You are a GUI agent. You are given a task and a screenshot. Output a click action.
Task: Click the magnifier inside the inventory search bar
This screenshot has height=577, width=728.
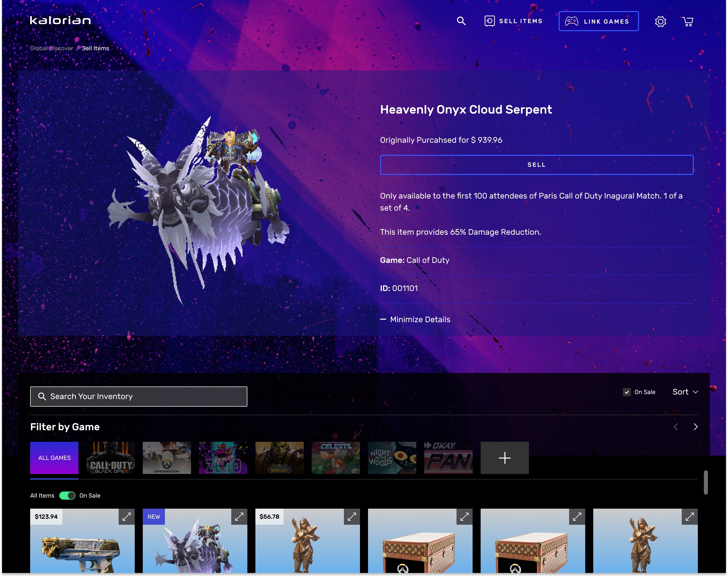click(x=42, y=396)
